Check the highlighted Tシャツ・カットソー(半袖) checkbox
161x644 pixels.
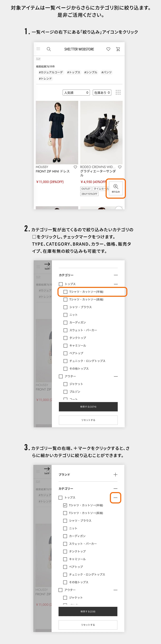pos(65,292)
